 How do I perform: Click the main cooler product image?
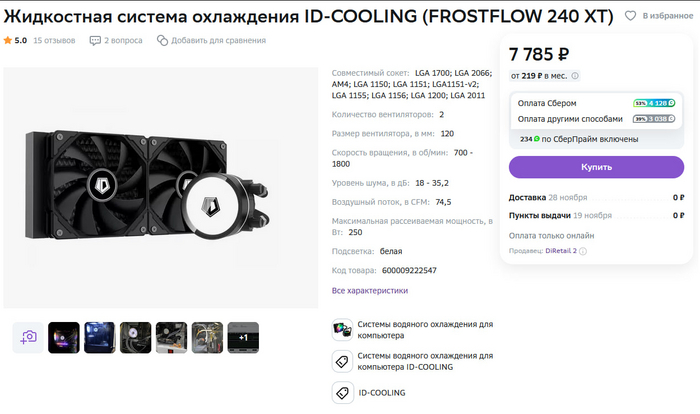pyautogui.click(x=161, y=188)
